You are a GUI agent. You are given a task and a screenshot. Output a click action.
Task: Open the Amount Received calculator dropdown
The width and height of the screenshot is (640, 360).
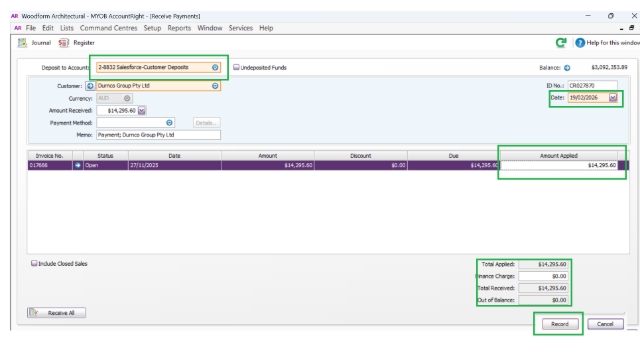tap(142, 111)
